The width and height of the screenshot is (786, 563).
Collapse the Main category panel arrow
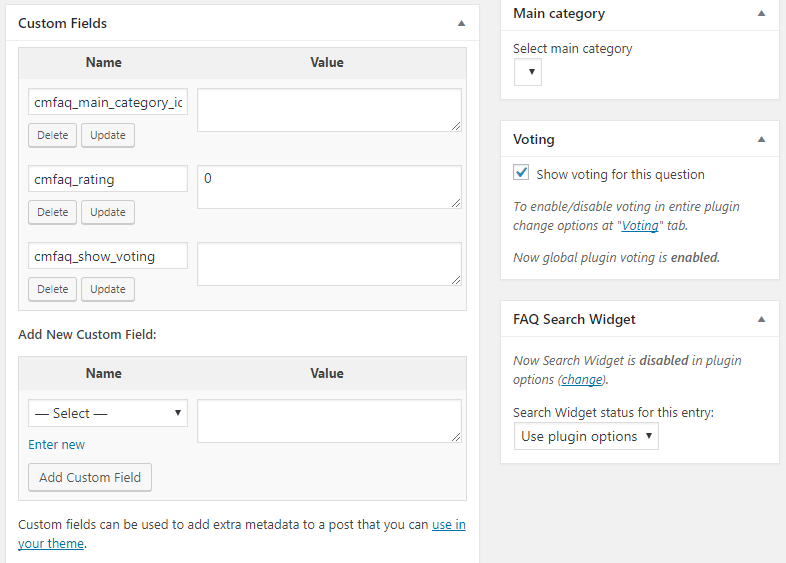click(761, 14)
